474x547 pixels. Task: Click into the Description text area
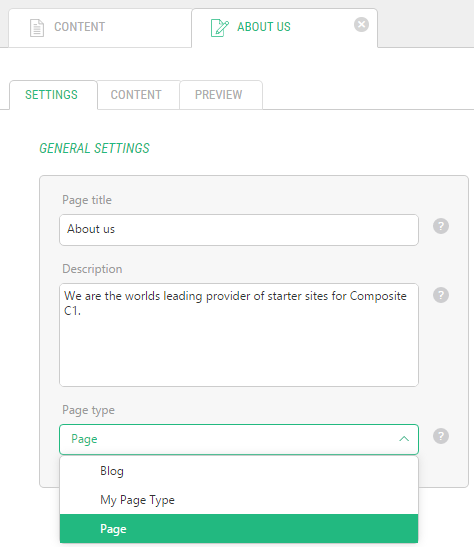[239, 335]
